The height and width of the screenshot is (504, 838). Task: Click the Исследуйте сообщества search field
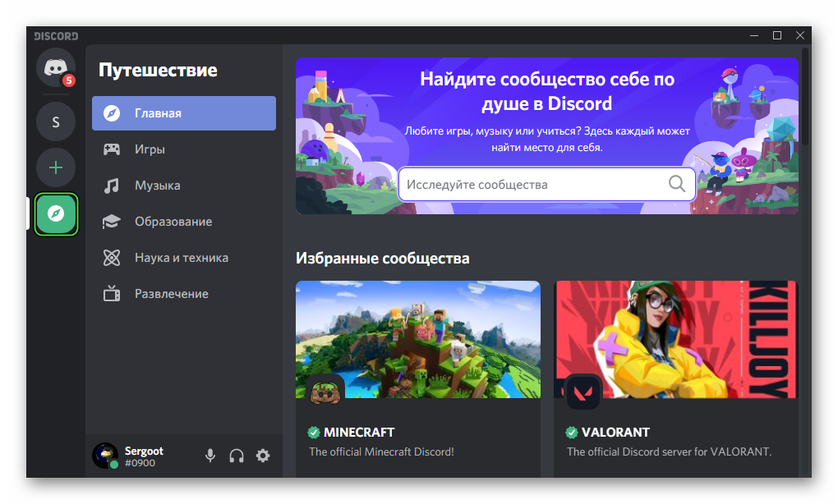point(534,185)
